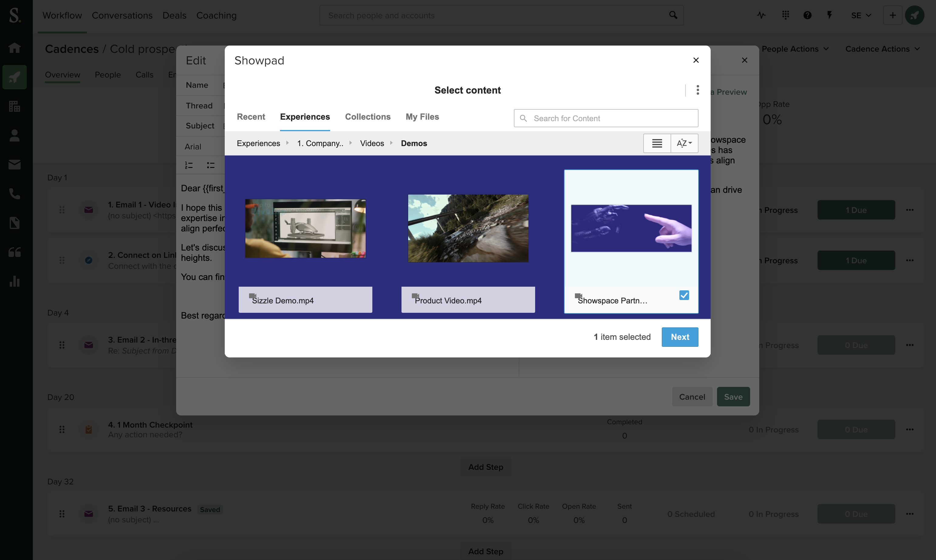Image resolution: width=936 pixels, height=560 pixels.
Task: Go to 1. Company.. breadcrumb
Action: [x=320, y=143]
